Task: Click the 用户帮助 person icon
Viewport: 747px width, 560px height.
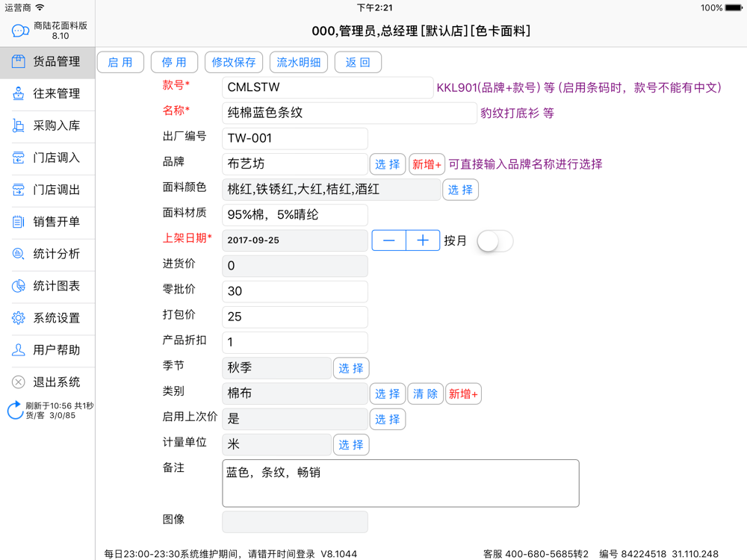Action: point(18,350)
